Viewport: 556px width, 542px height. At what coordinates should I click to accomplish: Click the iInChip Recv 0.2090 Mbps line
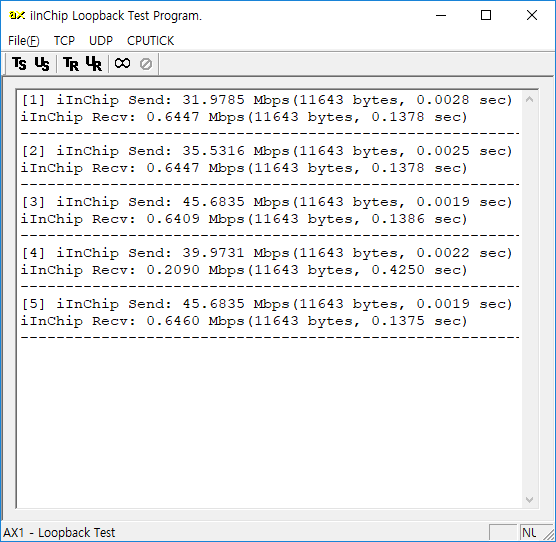pos(244,270)
